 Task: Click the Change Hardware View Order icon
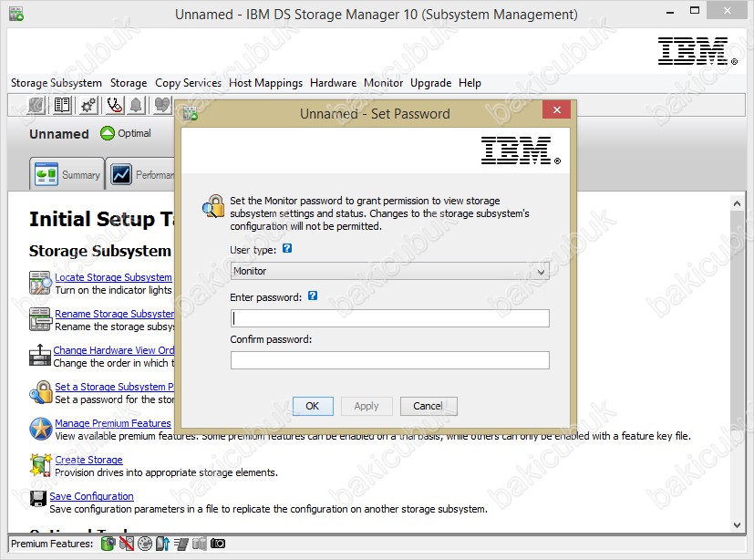coord(40,356)
